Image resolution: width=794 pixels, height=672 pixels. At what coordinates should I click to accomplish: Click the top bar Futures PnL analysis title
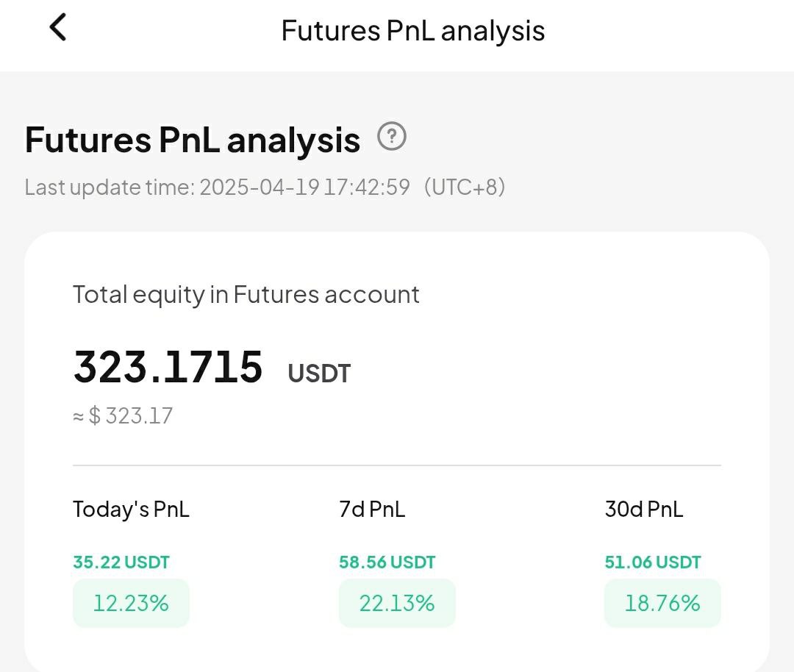click(412, 30)
